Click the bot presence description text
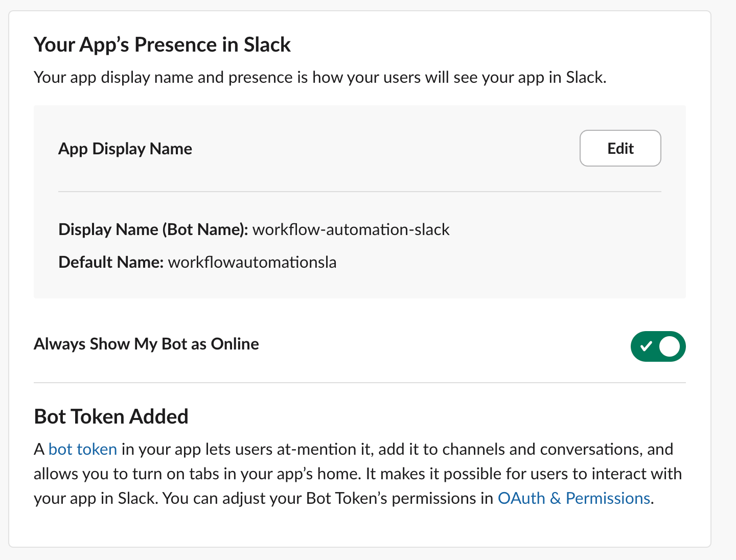 click(320, 77)
